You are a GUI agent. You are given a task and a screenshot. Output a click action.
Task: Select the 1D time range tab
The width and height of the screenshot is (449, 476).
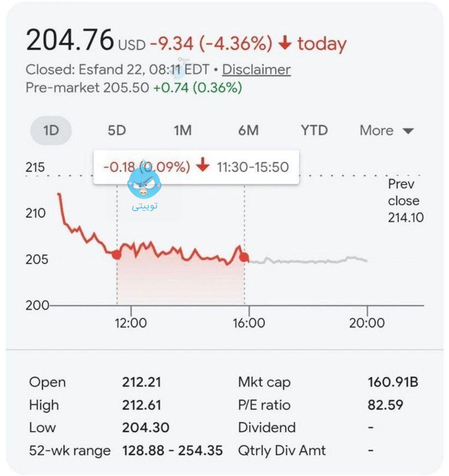[x=51, y=130]
